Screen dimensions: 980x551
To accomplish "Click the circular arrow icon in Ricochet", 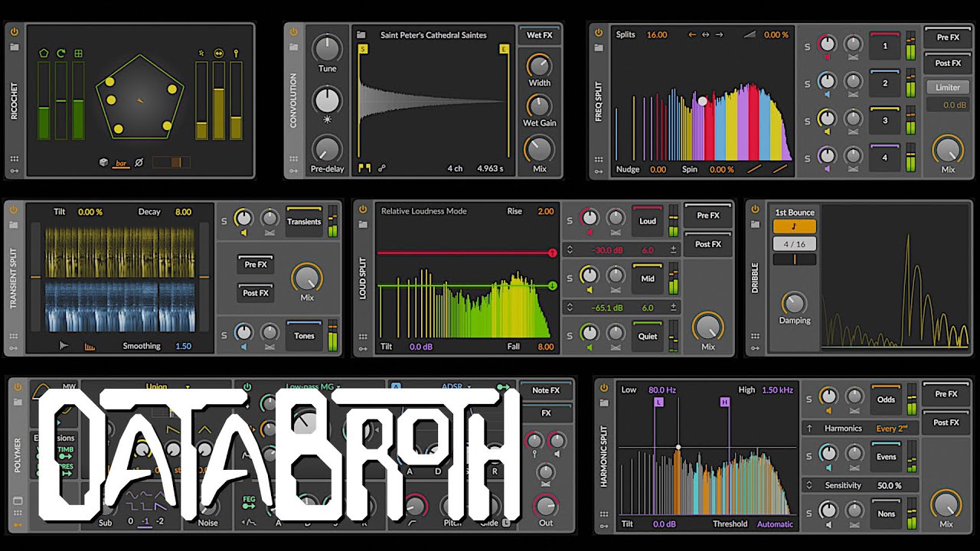I will click(x=60, y=54).
